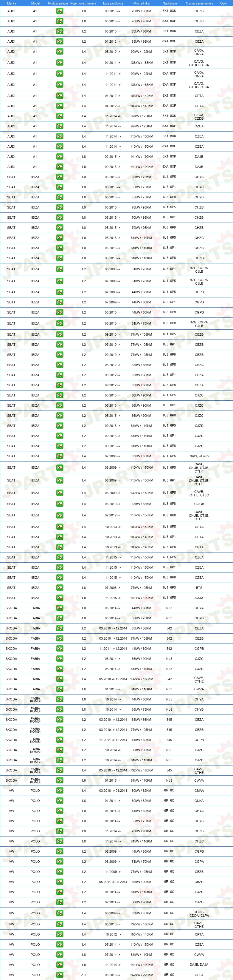233x980 pixels.
Task: Click fuel icon in Skoda Fabia 542 CBZA row
Action: pyautogui.click(x=60, y=628)
